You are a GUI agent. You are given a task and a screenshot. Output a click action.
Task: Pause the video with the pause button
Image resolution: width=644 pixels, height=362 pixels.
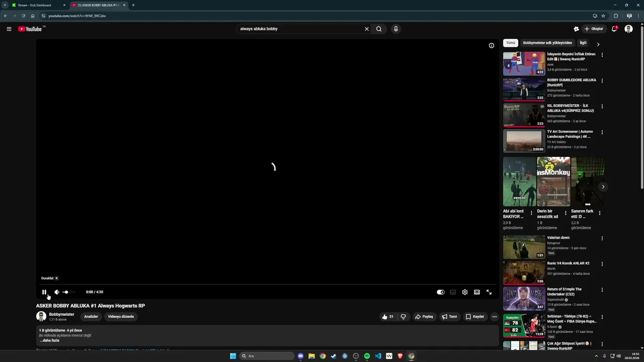click(x=44, y=292)
